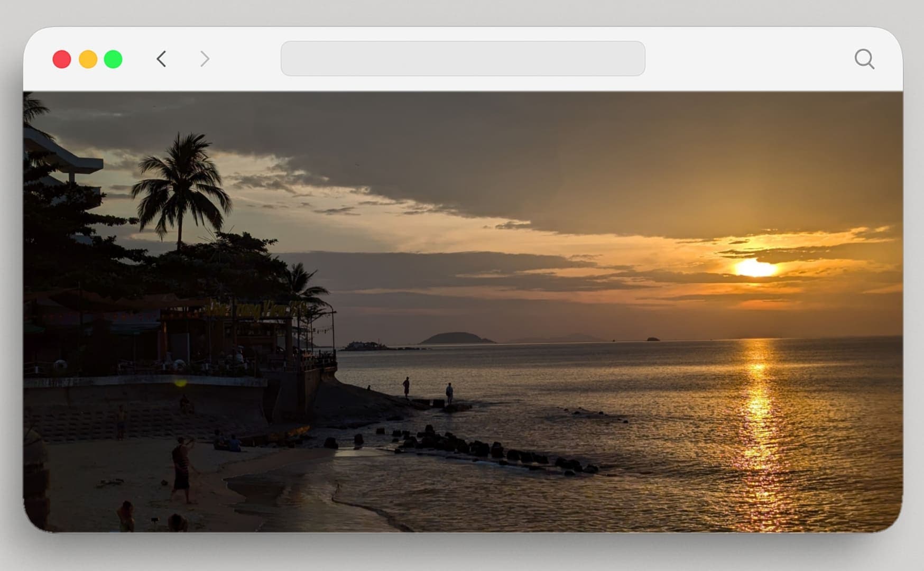Click the left fisherman standing on the rocks
Screen dimensions: 924x571
(x=406, y=387)
